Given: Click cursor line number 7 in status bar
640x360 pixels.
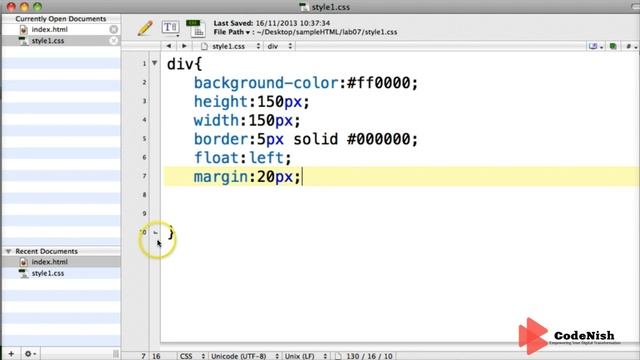Looking at the screenshot, I should click(143, 356).
